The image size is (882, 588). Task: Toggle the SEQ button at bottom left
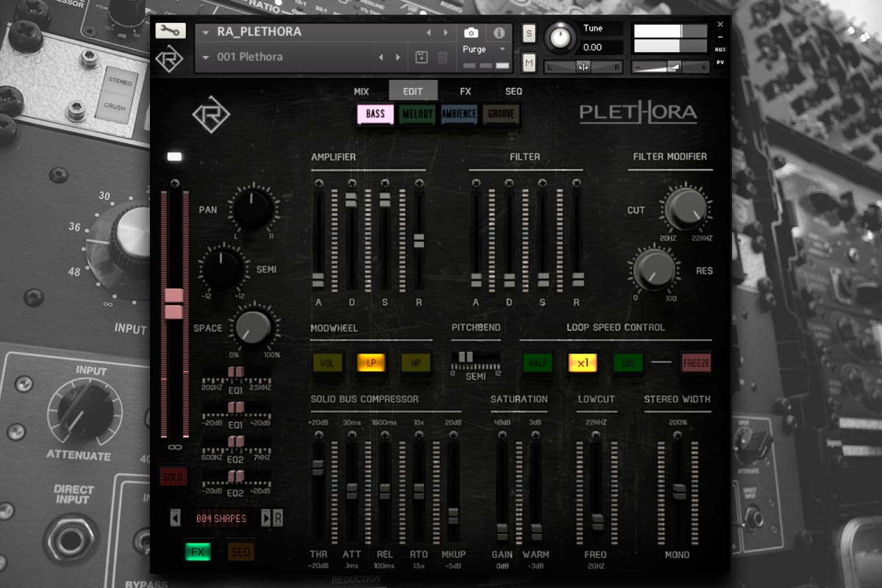click(x=240, y=551)
